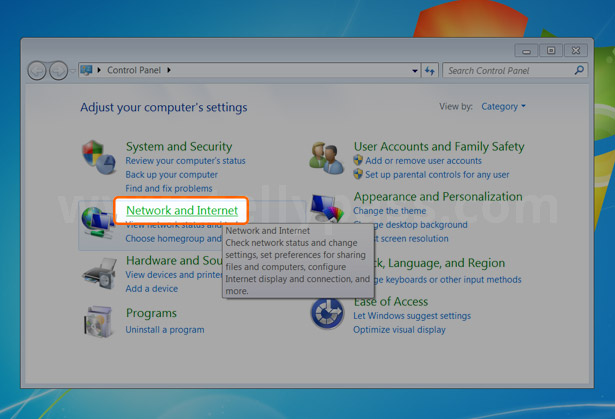Click the User Accounts people icon
The image size is (615, 419).
(326, 158)
